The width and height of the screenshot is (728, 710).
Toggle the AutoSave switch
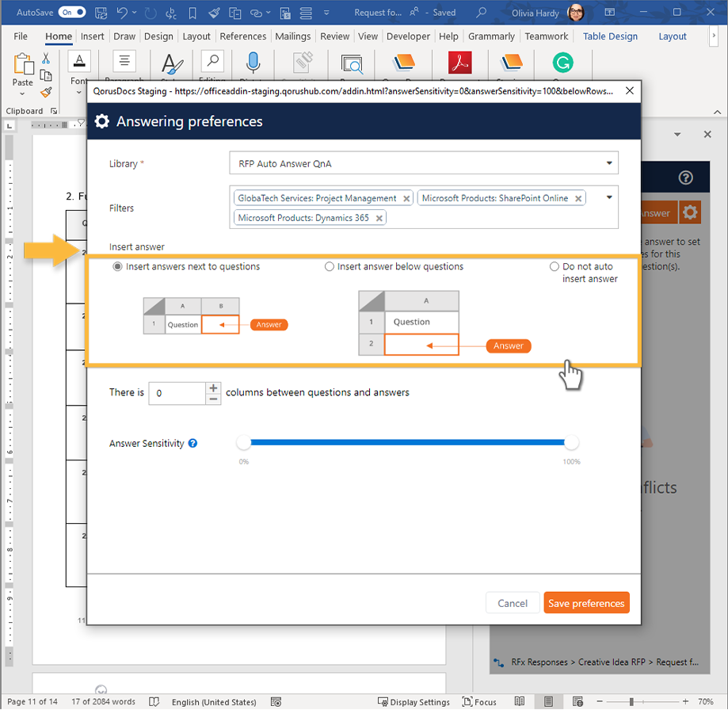coord(72,13)
